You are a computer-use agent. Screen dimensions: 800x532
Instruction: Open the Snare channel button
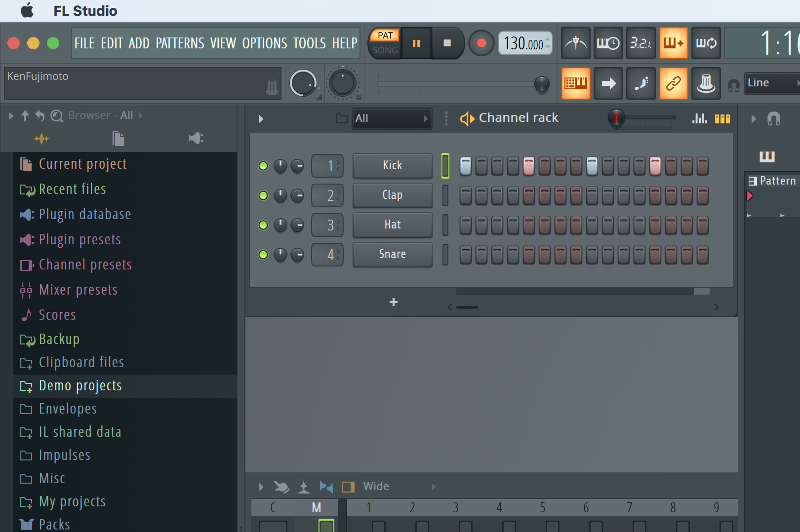tap(393, 255)
